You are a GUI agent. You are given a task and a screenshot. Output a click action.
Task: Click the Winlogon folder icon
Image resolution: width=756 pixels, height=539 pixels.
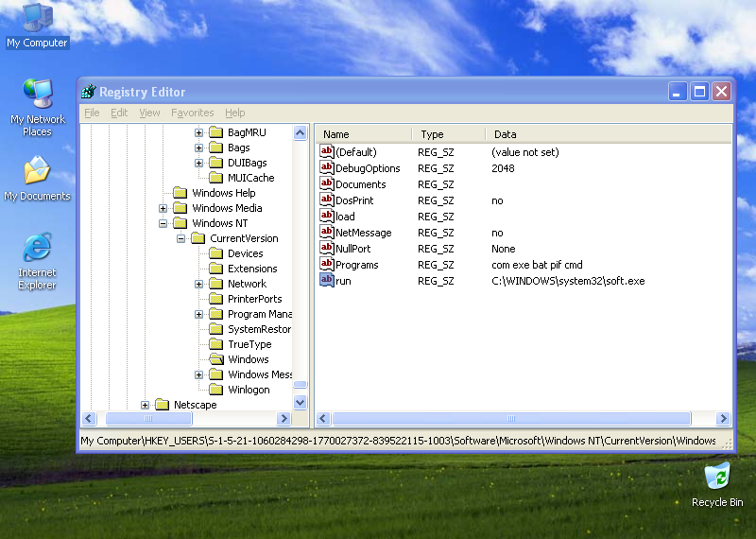tap(216, 390)
